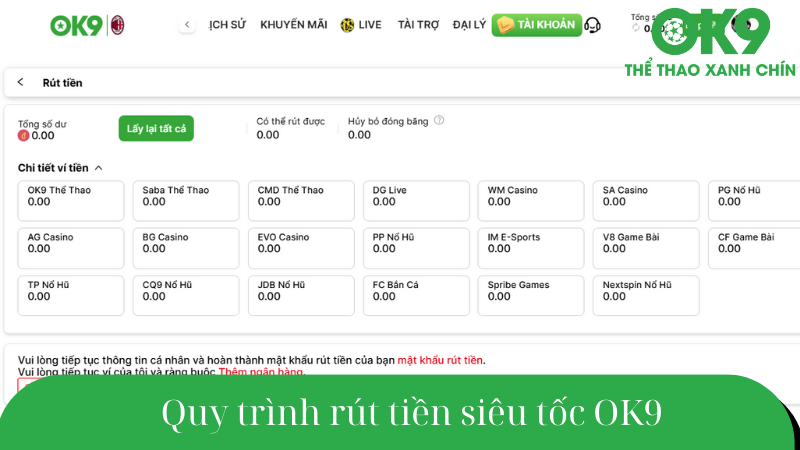Select WM Casino wallet card
The height and width of the screenshot is (450, 800).
pos(531,201)
